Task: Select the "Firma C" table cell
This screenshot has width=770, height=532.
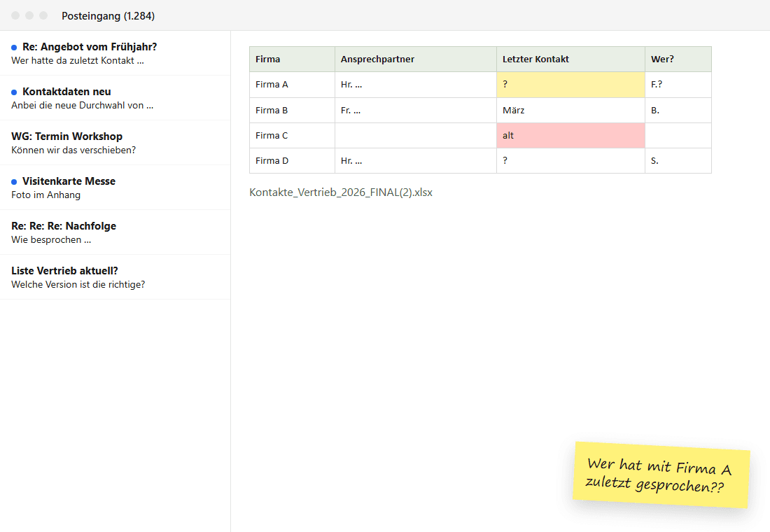Action: (x=292, y=136)
